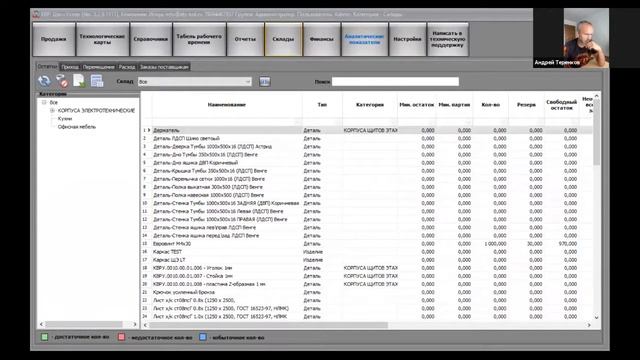Select the Кухни category in the tree
Viewport: 640px width, 360px height.
click(64, 119)
